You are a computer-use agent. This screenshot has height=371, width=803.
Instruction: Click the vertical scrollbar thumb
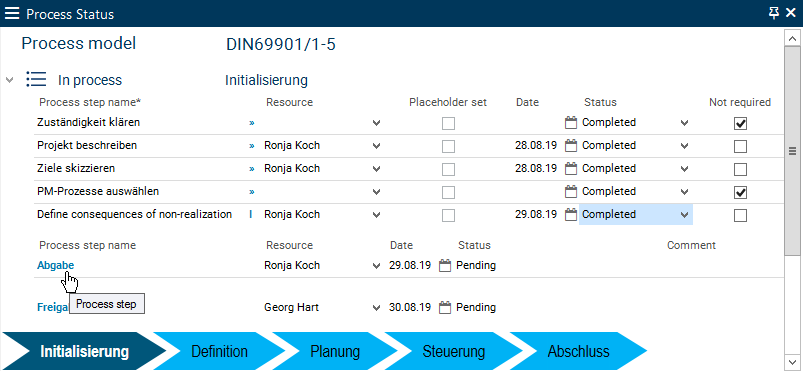point(792,151)
